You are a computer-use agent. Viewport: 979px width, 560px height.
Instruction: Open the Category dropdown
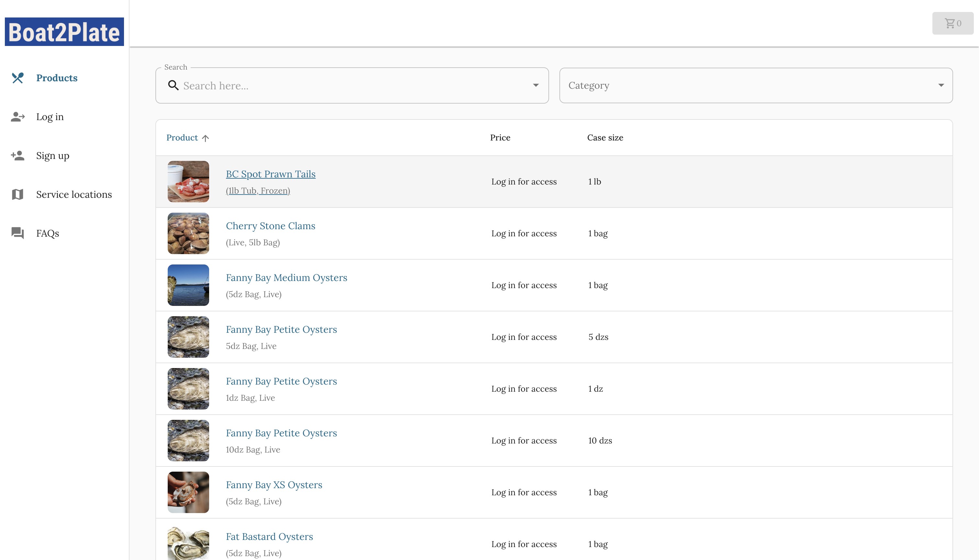tap(756, 85)
